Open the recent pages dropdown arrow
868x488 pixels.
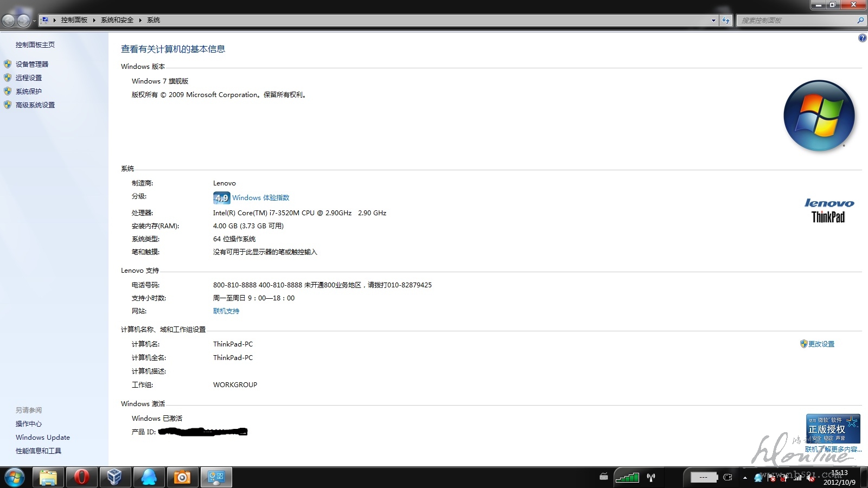coord(34,21)
